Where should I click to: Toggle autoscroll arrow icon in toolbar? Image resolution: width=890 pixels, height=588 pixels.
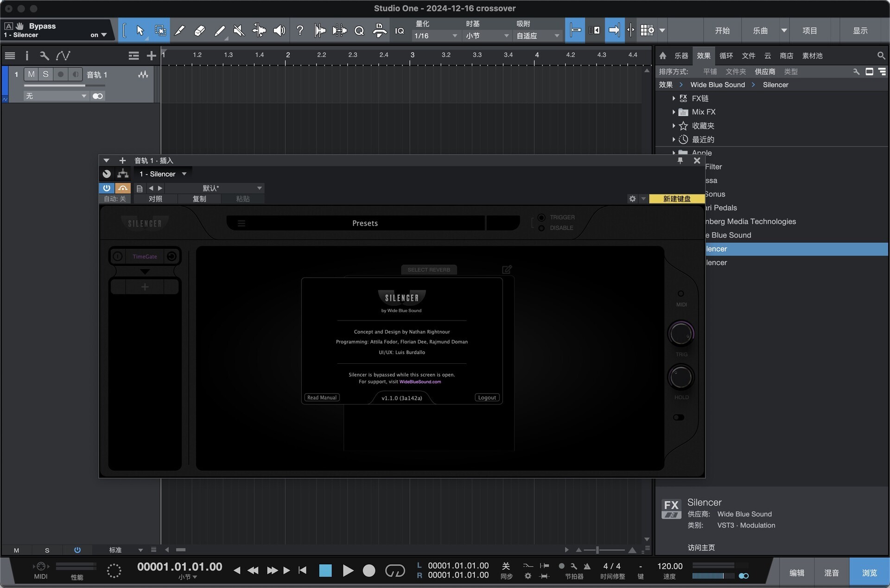pyautogui.click(x=614, y=31)
